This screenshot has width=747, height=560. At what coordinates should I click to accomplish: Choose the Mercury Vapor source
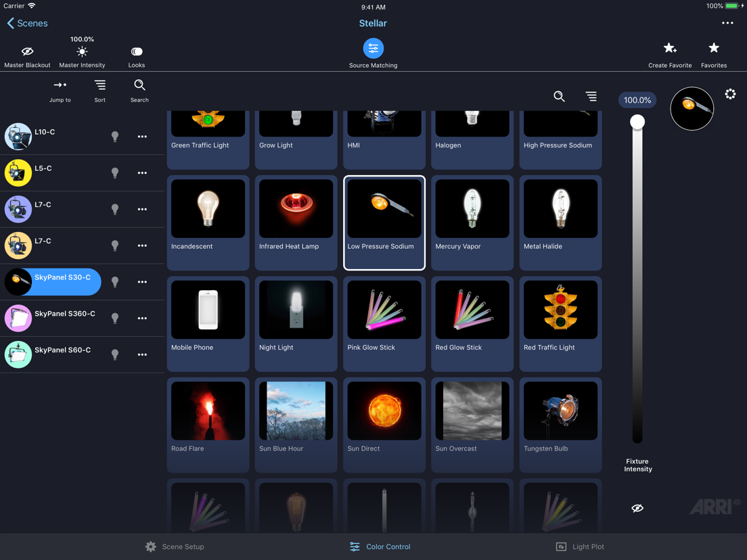point(472,223)
